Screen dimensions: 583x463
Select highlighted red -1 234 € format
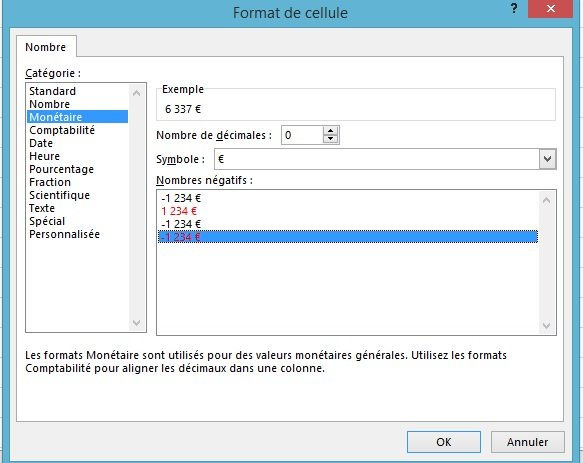pos(348,237)
